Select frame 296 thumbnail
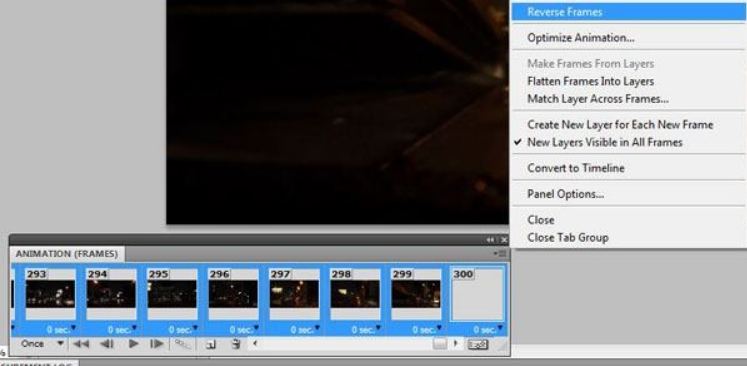Image resolution: width=747 pixels, height=366 pixels. pos(233,294)
